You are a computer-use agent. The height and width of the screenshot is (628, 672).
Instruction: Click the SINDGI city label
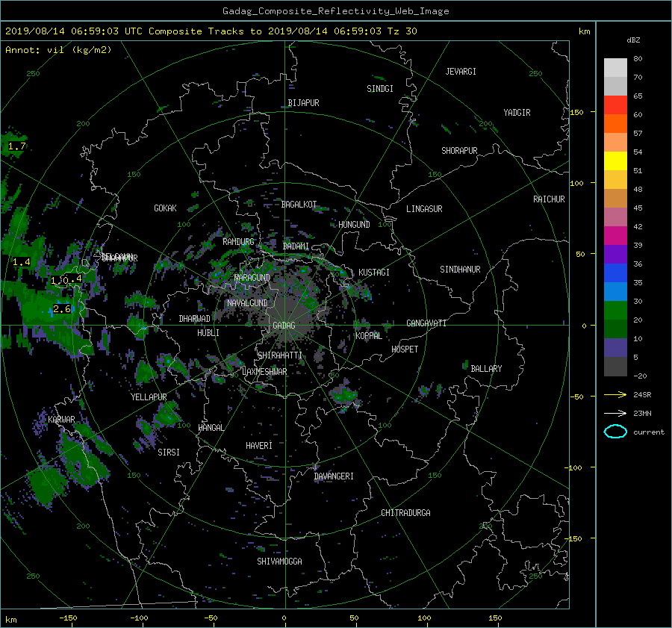click(380, 89)
